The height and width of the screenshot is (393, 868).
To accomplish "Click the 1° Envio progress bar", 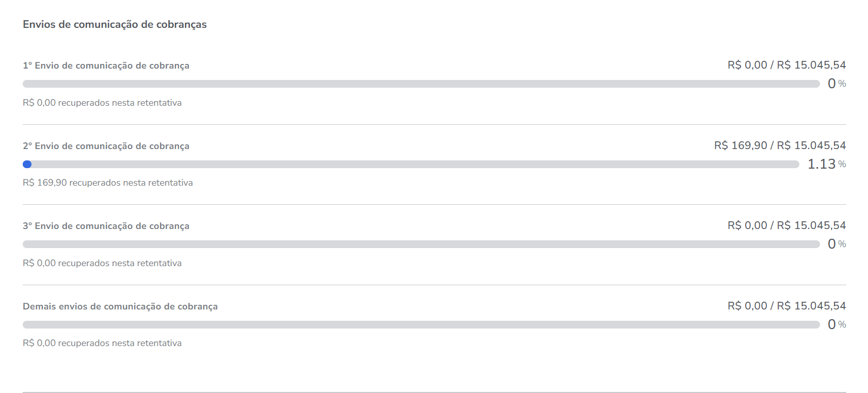I will tap(421, 84).
